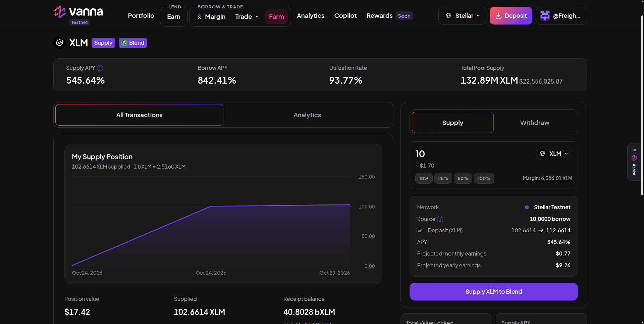This screenshot has height=324, width=644.
Task: Click the Stellar network logo icon
Action: point(448,16)
